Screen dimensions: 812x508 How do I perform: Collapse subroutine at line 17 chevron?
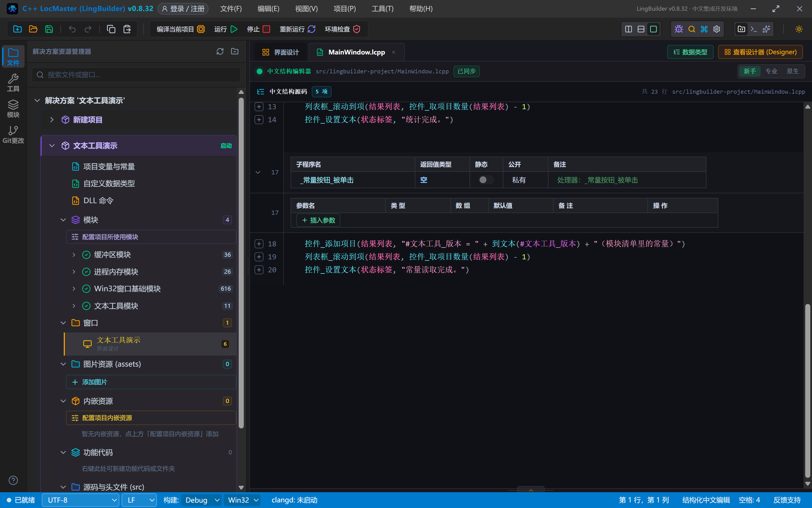(x=258, y=172)
